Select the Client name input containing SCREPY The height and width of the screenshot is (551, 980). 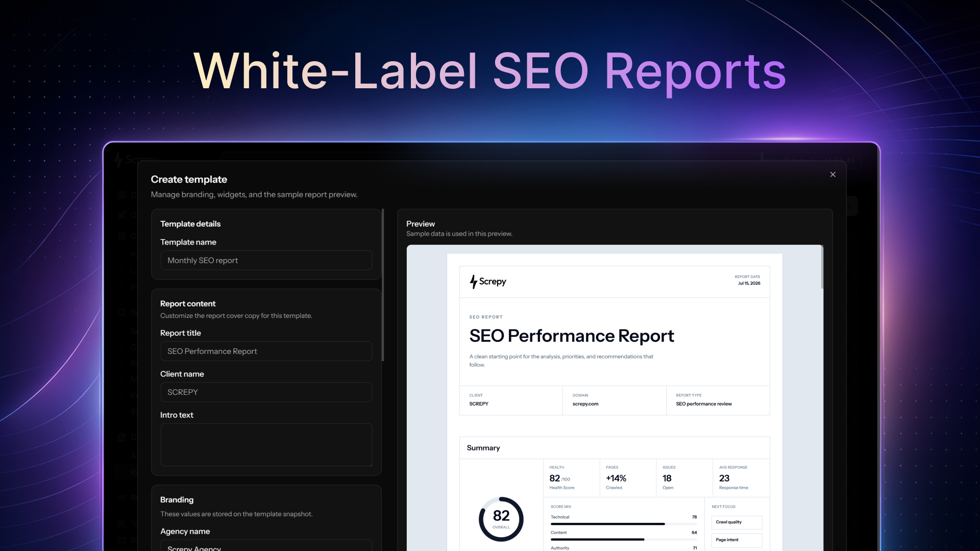pos(266,392)
